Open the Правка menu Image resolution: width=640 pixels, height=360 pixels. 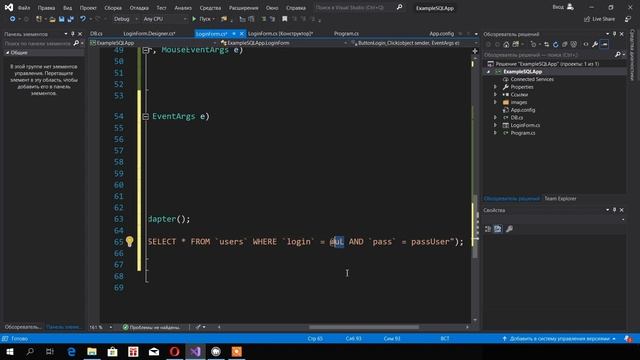(x=46, y=8)
